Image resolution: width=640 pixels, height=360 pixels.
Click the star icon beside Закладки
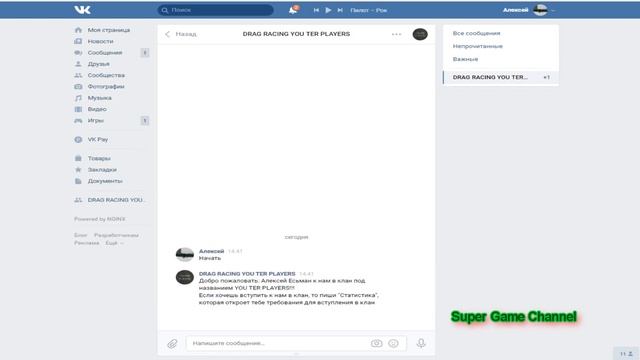tap(78, 169)
